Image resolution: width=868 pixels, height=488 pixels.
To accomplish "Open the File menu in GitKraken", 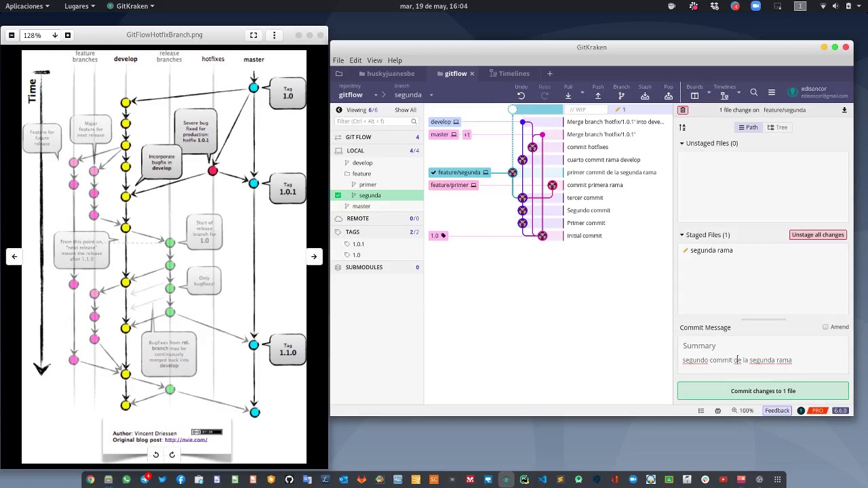I will pyautogui.click(x=338, y=60).
